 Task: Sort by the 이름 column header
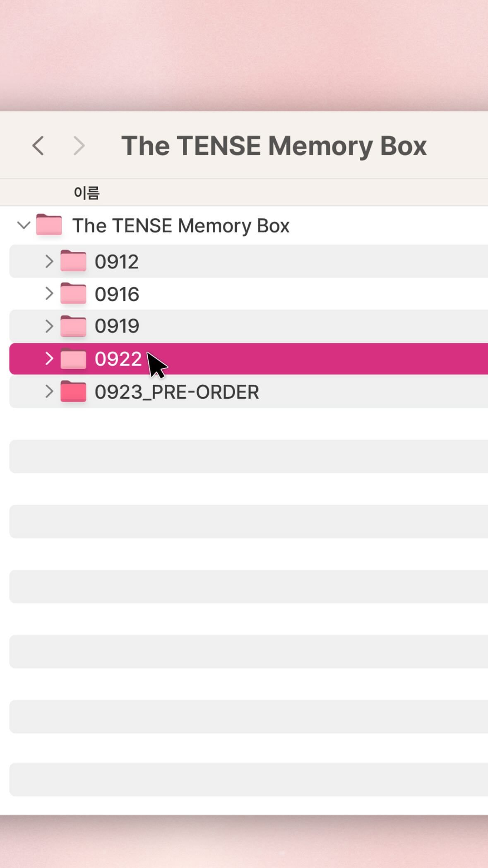(x=87, y=193)
